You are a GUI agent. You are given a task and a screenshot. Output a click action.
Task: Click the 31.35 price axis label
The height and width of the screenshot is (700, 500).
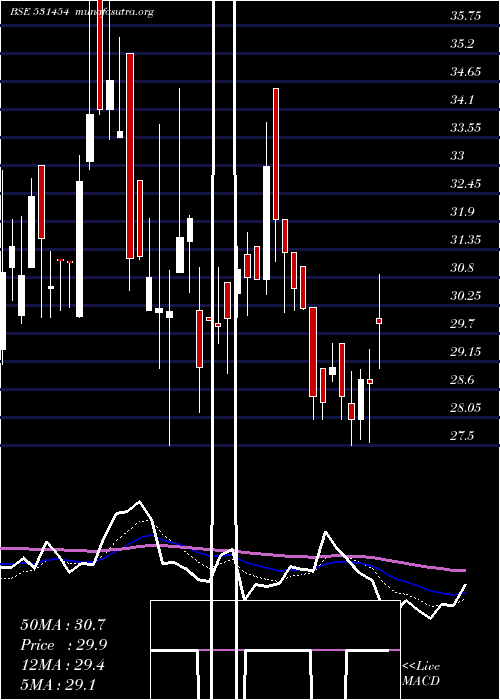pyautogui.click(x=465, y=240)
